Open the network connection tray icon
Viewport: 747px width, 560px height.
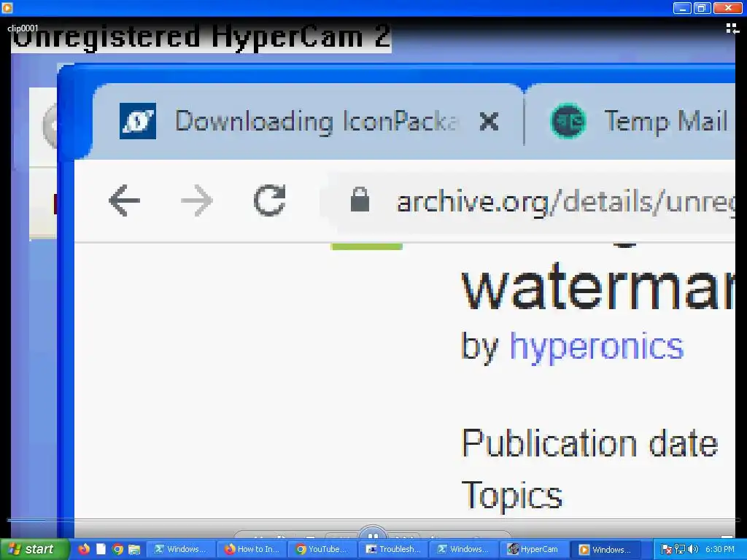680,550
